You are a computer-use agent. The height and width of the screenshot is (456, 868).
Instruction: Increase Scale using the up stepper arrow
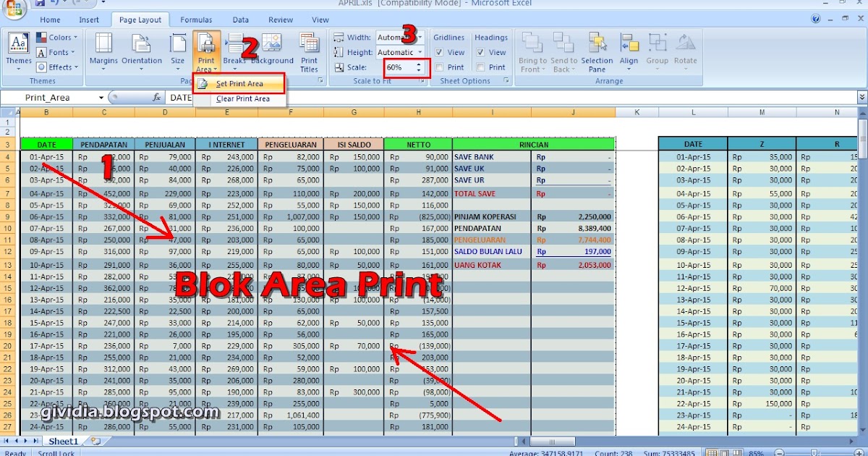[419, 63]
